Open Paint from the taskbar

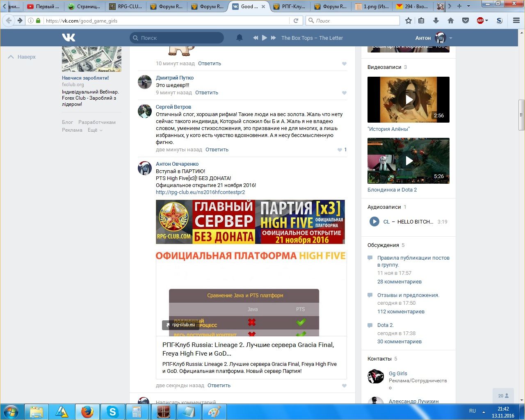pos(214,412)
